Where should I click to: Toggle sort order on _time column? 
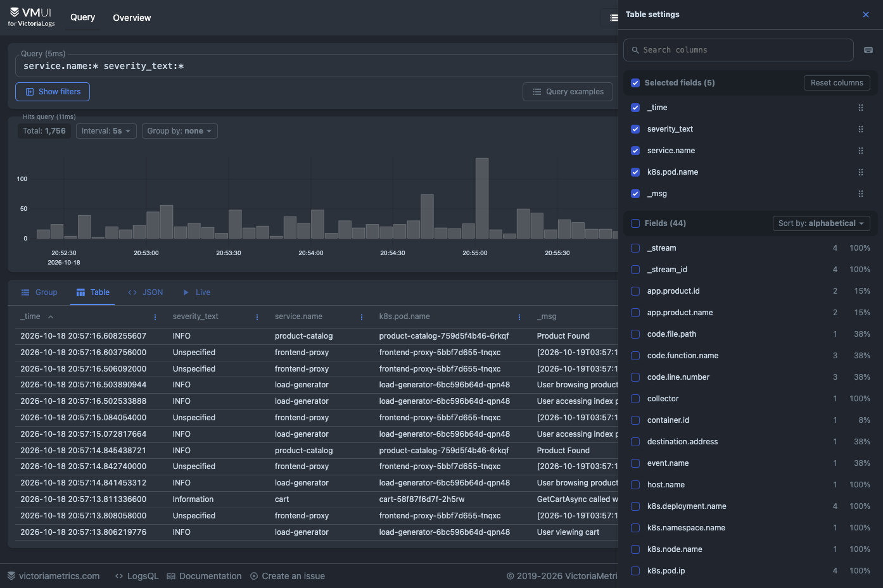pos(51,317)
